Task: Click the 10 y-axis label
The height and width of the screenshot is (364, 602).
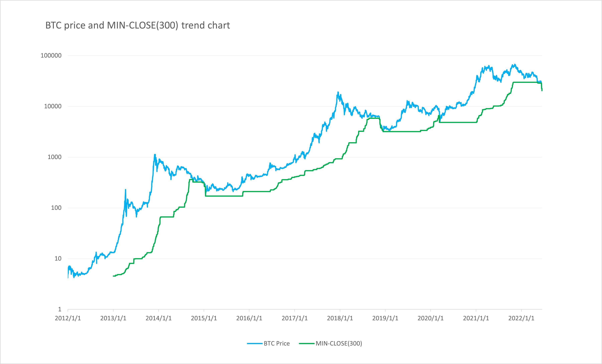Action: pos(58,258)
